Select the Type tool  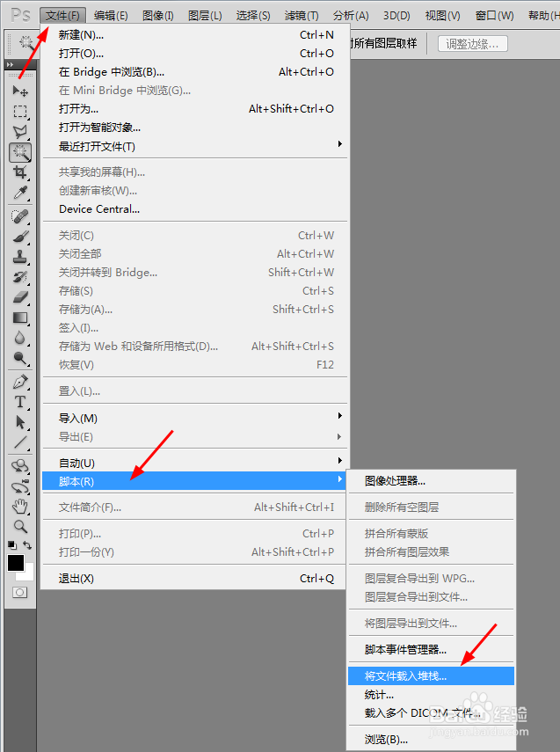pos(20,402)
